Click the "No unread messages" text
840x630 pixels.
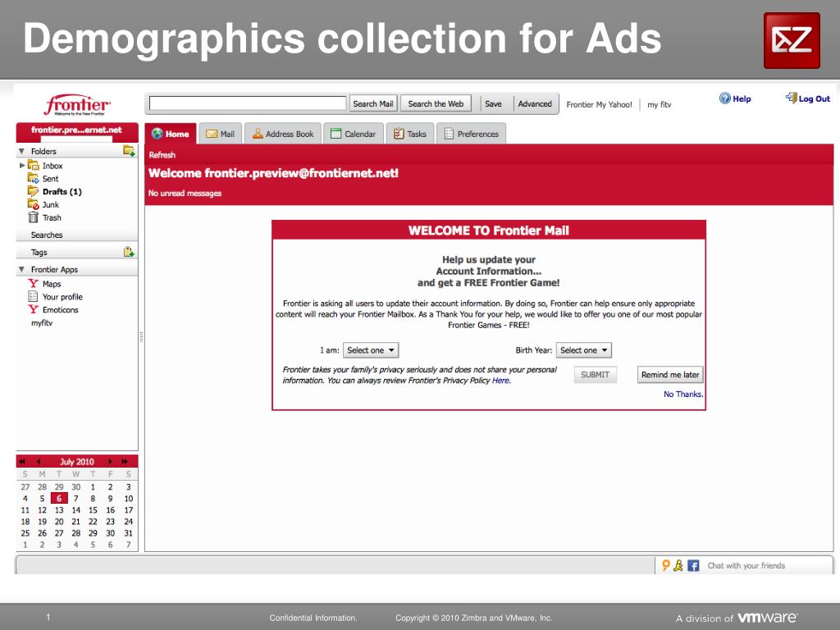pos(185,193)
